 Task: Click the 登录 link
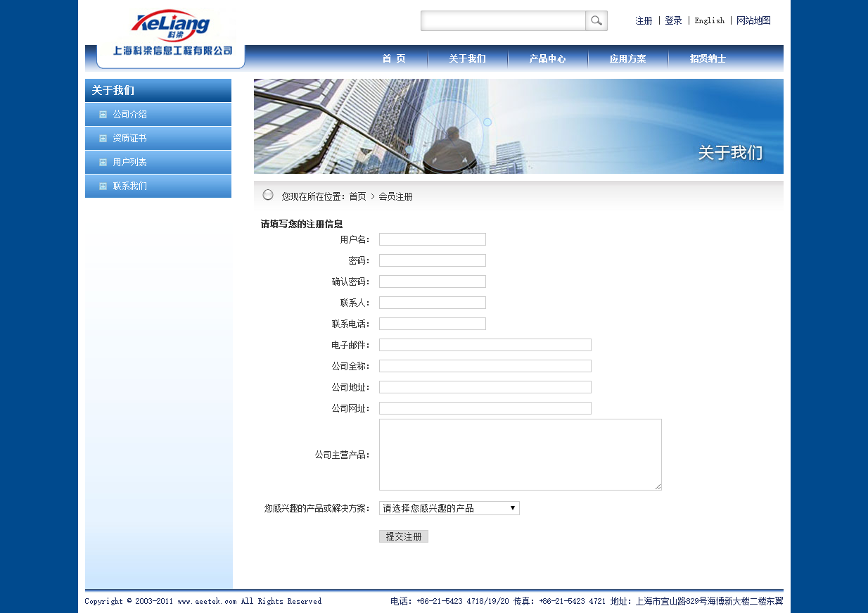(x=673, y=21)
